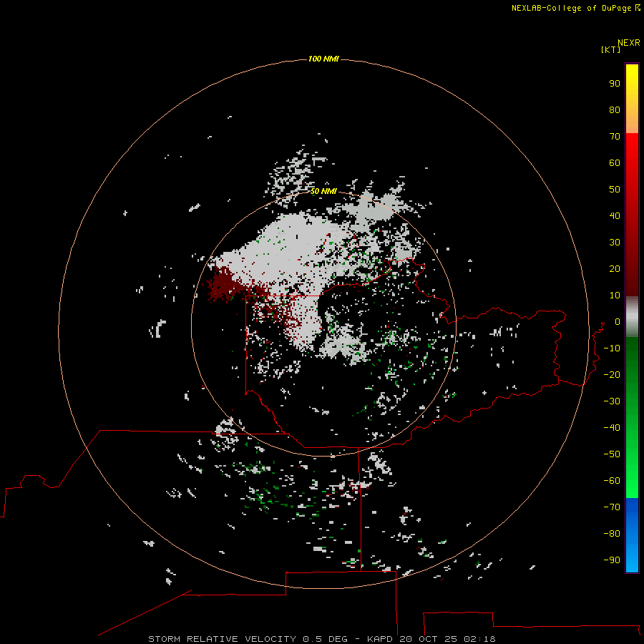Click the 100 NMI range ring label
Image resolution: width=644 pixels, height=644 pixels.
(323, 59)
